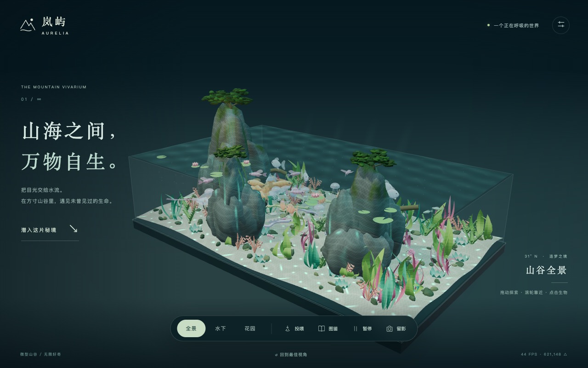Click the 把目光交给水流 line
Image resolution: width=588 pixels, height=368 pixels.
tap(42, 190)
